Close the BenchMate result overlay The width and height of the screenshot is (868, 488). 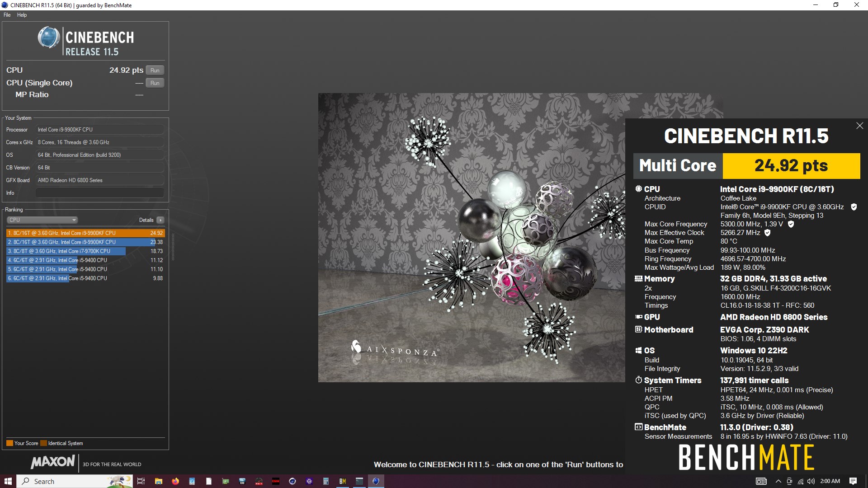[x=859, y=126]
